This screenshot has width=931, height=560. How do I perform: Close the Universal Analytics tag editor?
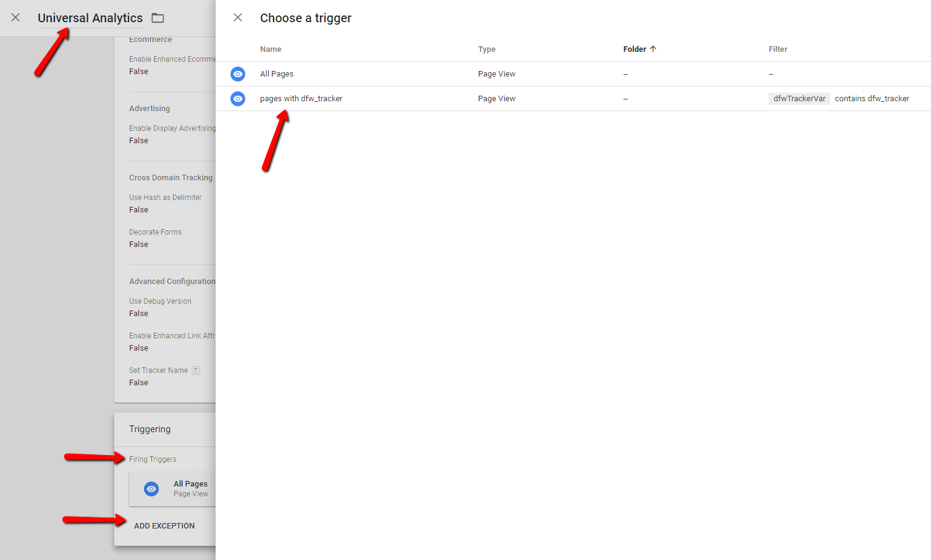pyautogui.click(x=15, y=17)
